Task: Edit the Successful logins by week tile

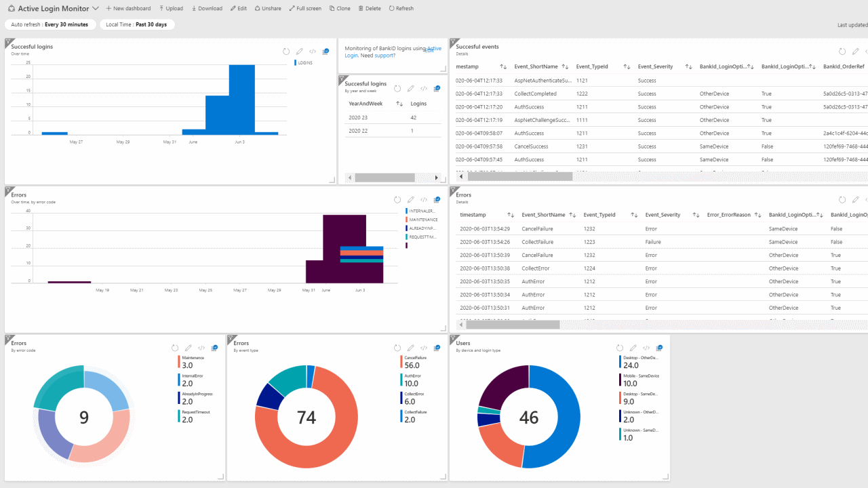Action: 410,89
